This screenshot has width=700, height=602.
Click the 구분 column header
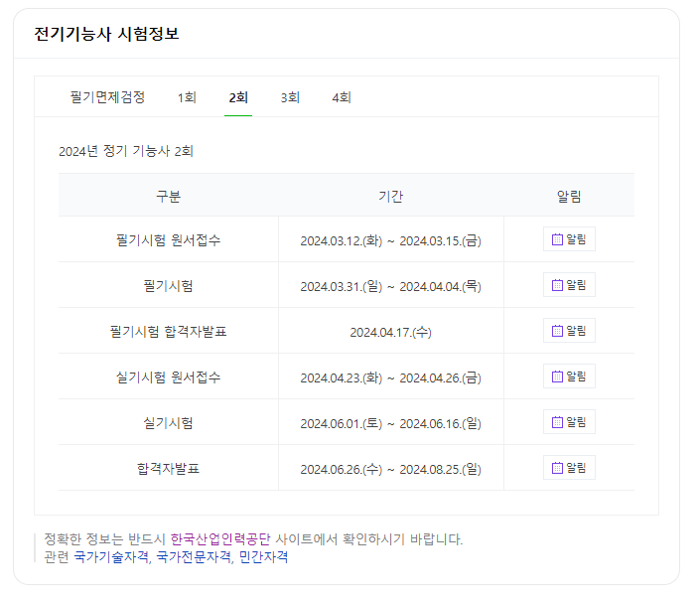pos(168,197)
